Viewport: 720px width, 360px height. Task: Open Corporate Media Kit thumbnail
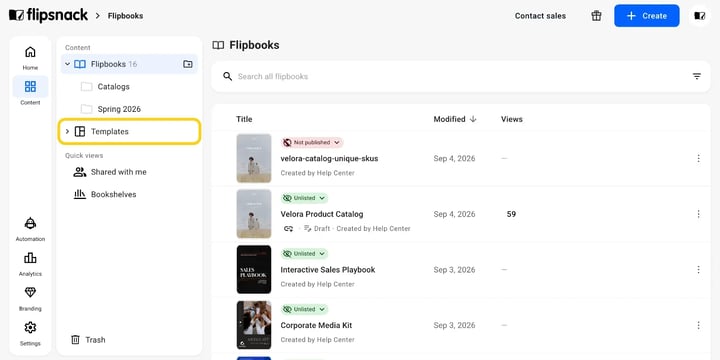pos(254,325)
